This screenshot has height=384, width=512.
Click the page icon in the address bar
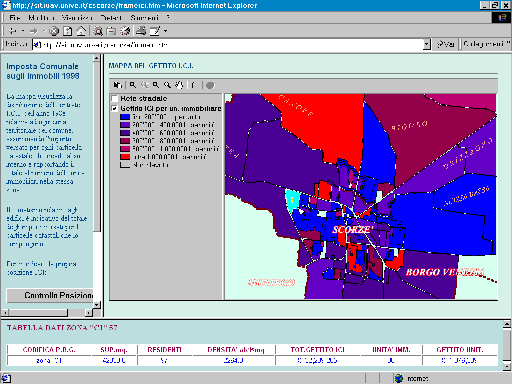pos(37,44)
